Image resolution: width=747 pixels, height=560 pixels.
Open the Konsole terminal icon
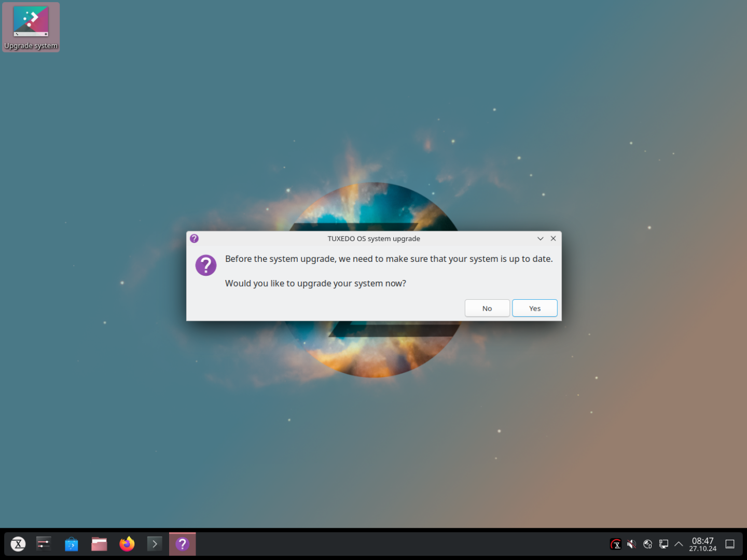(155, 544)
